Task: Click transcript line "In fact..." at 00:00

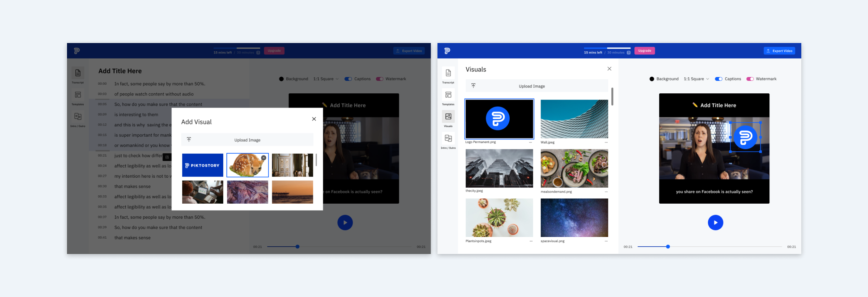Action: click(x=160, y=84)
